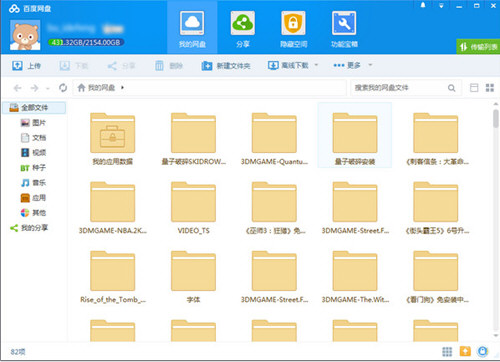500x362 pixels.
Task: Select 全部文件 in the sidebar
Action: coord(34,108)
